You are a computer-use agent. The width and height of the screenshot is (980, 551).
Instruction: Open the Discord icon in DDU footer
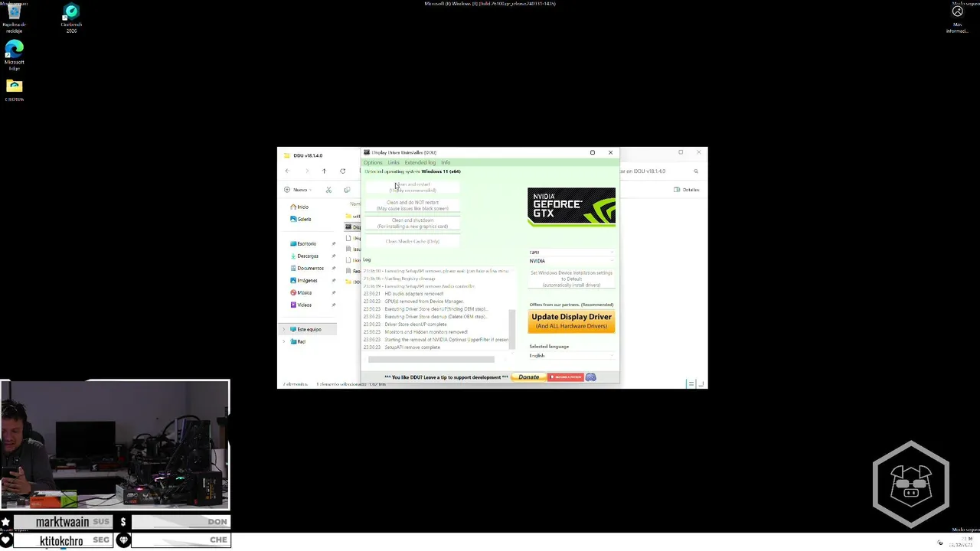tap(590, 377)
